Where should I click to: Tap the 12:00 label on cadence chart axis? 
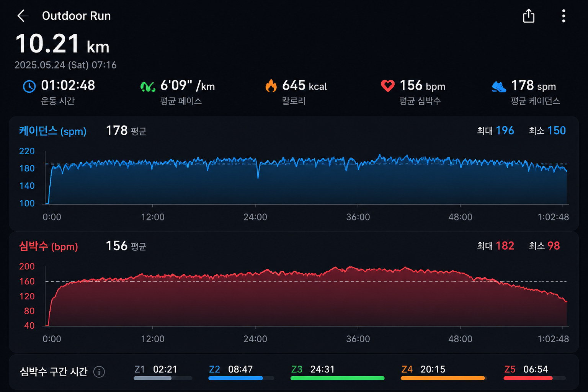(x=153, y=217)
